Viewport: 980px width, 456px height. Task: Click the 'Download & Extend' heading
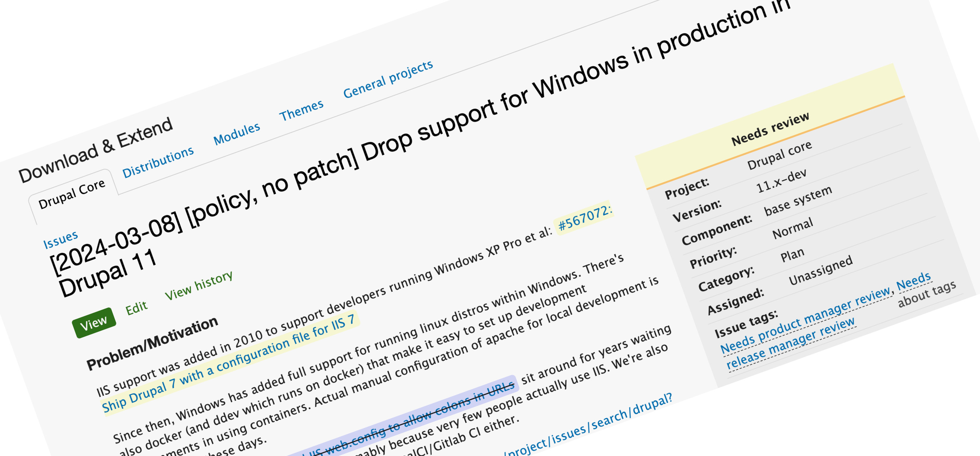96,150
